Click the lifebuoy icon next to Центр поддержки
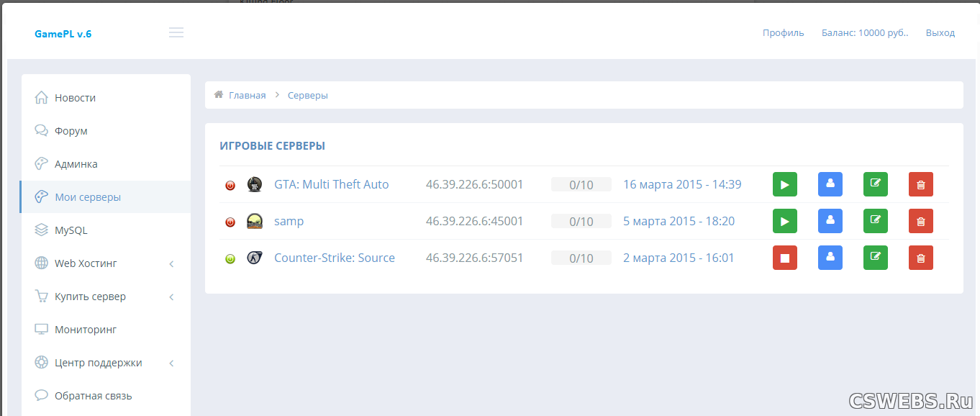Image resolution: width=980 pixels, height=416 pixels. 41,362
